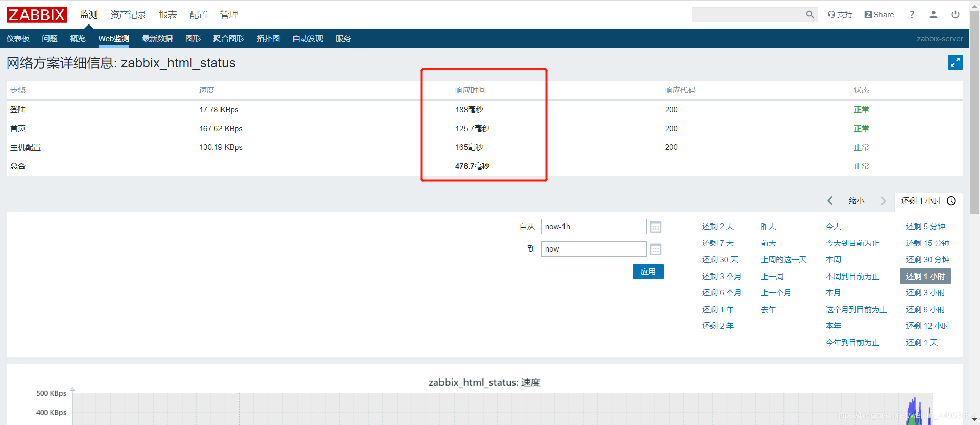Toggle fullscreen kiosk mode button
Image resolution: width=980 pixels, height=425 pixels.
(x=955, y=62)
